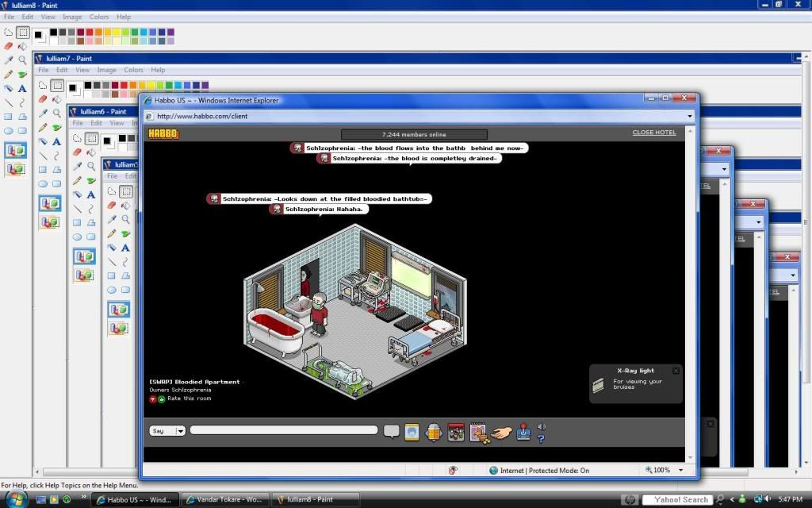Choose the Text tool in lulliam8 Paint
Image resolution: width=812 pixels, height=508 pixels.
click(x=22, y=88)
